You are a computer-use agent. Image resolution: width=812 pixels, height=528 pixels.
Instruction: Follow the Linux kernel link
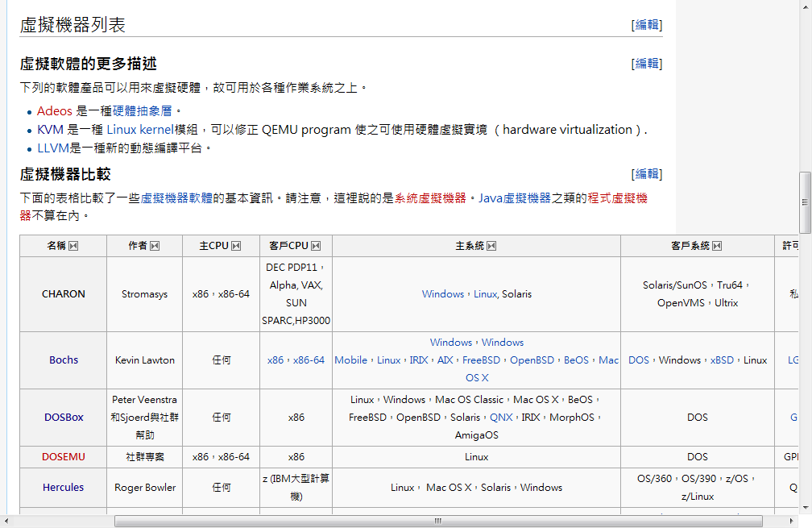tap(140, 129)
